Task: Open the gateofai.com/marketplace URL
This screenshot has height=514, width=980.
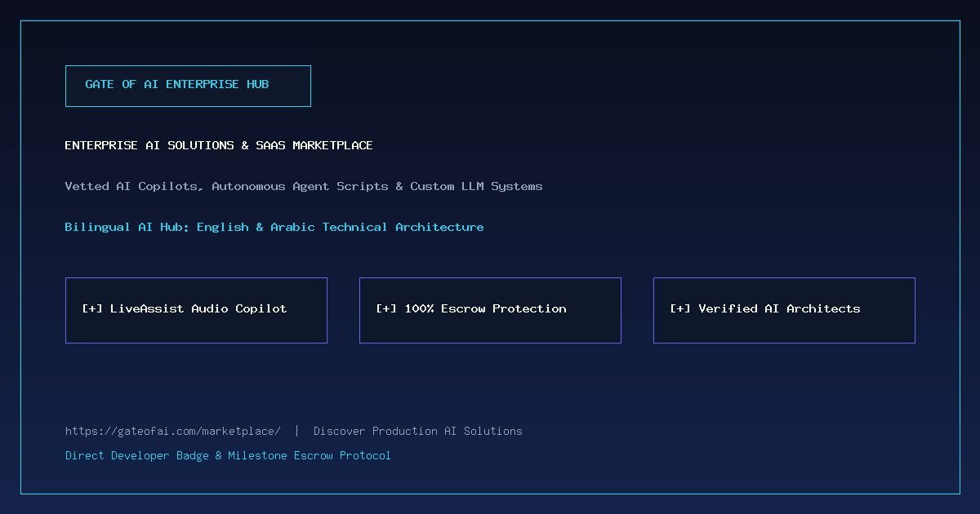Action: [x=173, y=431]
